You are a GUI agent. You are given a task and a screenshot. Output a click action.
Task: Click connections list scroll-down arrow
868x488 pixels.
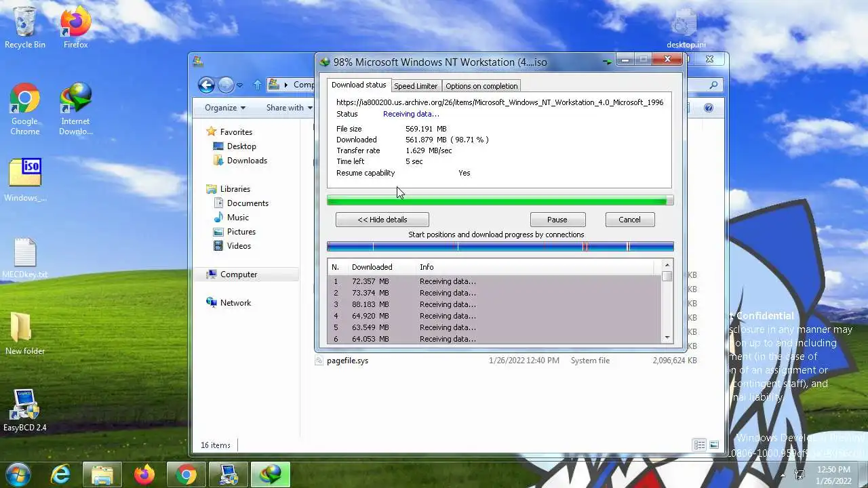tap(667, 338)
